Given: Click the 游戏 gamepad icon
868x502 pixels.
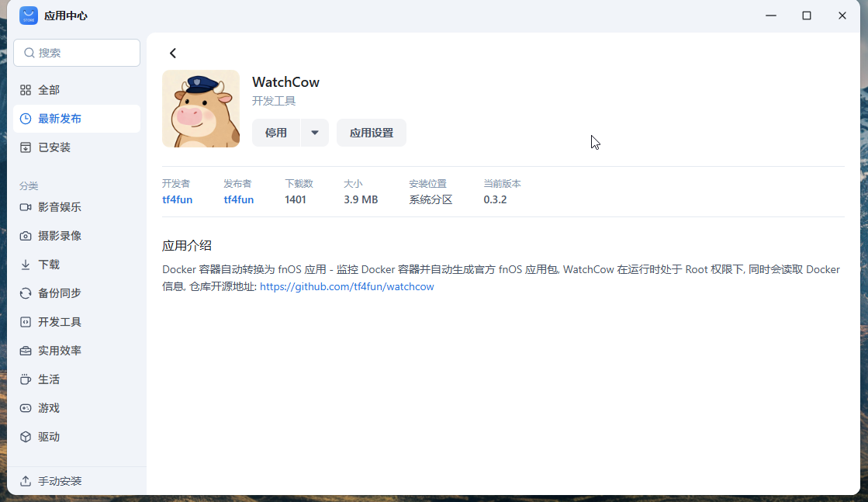Looking at the screenshot, I should click(26, 408).
